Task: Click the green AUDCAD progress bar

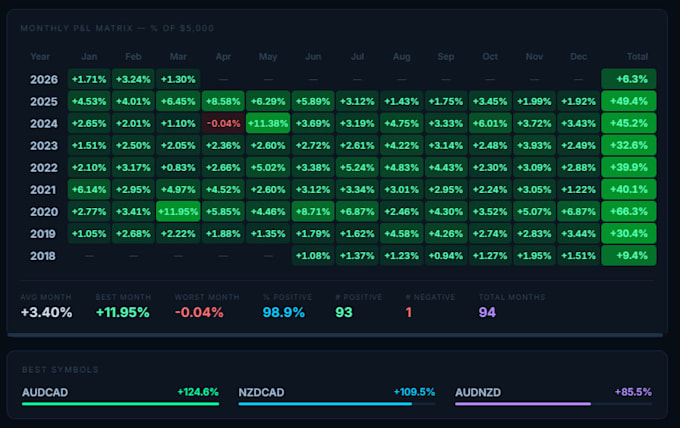Action: coord(121,404)
